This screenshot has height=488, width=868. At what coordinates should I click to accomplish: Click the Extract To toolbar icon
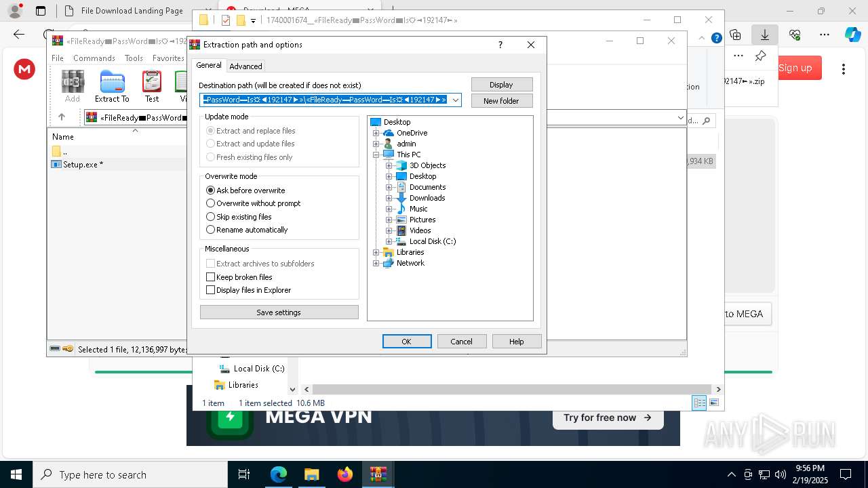click(x=112, y=86)
